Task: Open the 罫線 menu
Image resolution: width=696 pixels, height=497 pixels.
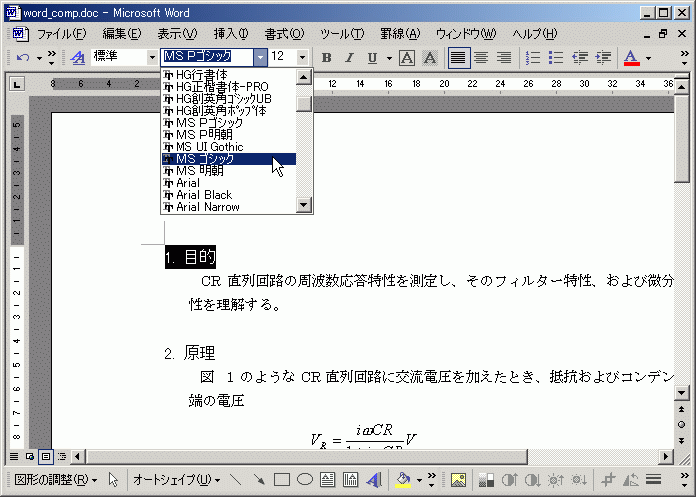Action: 399,34
